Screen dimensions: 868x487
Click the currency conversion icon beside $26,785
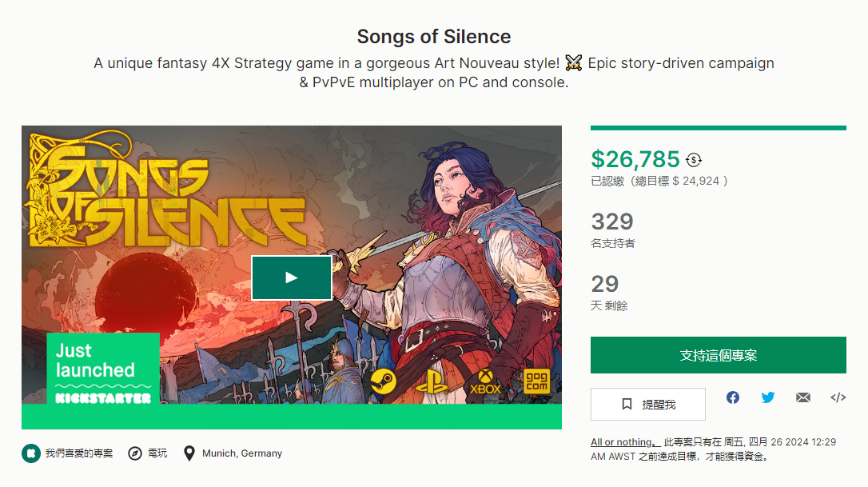(694, 160)
